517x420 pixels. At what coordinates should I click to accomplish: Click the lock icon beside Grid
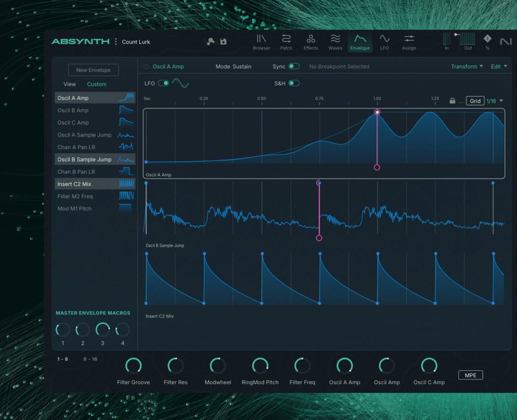(x=452, y=101)
